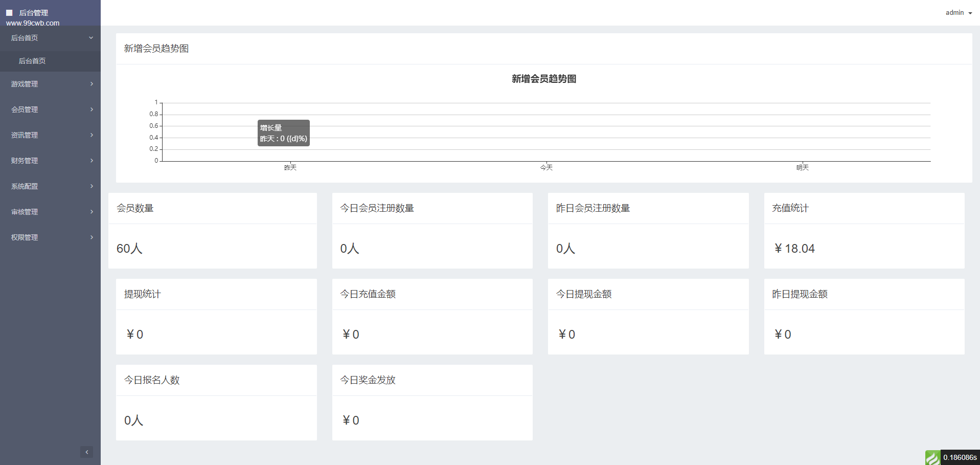
Task: Click the 今日充值金额 card title
Action: click(x=368, y=294)
